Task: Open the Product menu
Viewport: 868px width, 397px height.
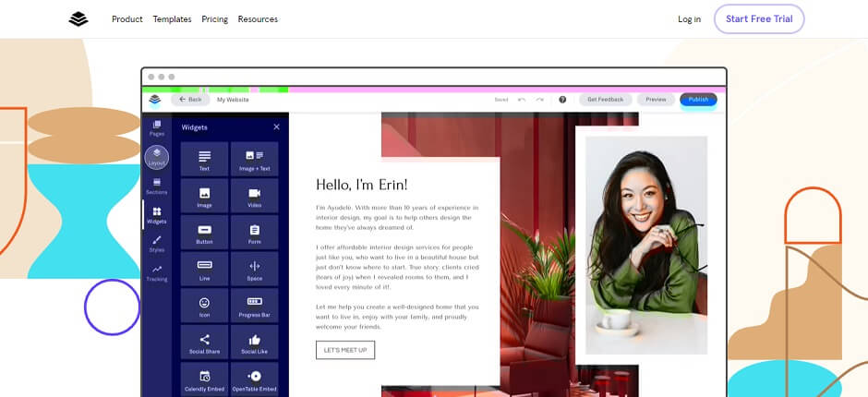Action: pos(127,18)
